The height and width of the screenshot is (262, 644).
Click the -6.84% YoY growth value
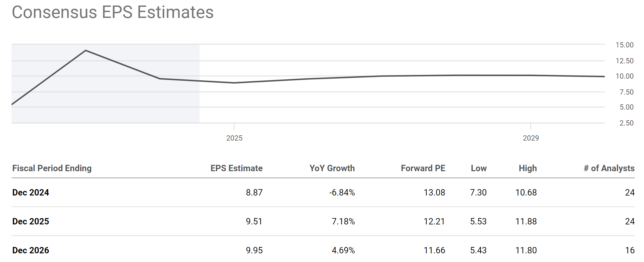(x=342, y=193)
